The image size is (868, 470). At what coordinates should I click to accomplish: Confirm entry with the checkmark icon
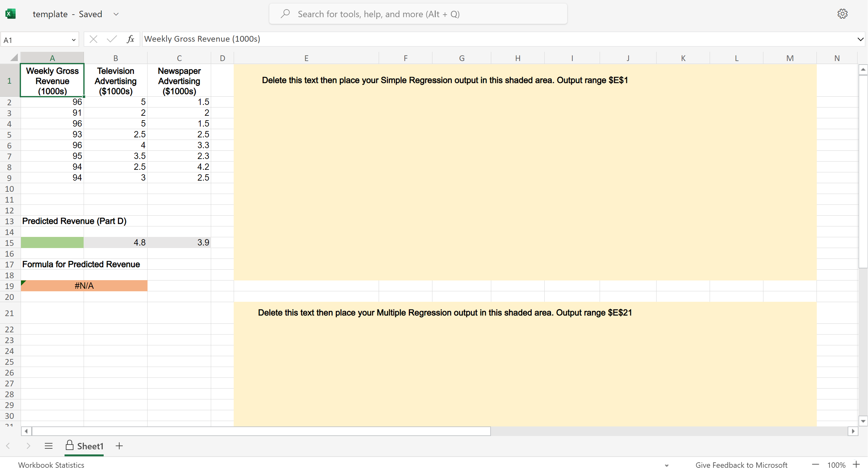pyautogui.click(x=112, y=39)
